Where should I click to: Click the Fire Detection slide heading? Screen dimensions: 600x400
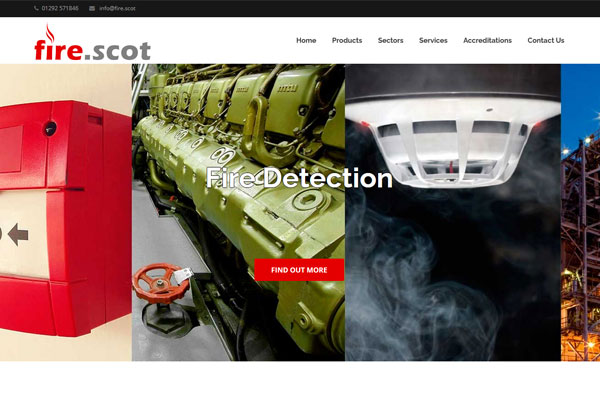299,178
